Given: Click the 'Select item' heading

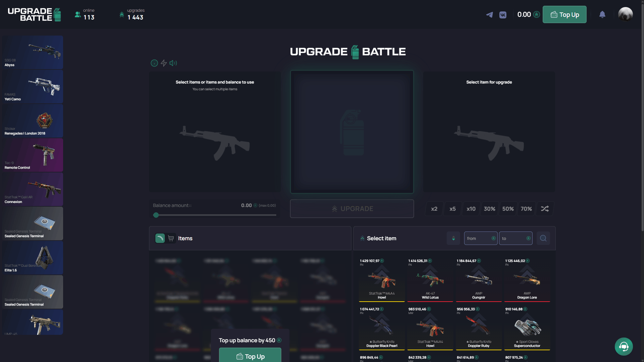Looking at the screenshot, I should coord(382,238).
